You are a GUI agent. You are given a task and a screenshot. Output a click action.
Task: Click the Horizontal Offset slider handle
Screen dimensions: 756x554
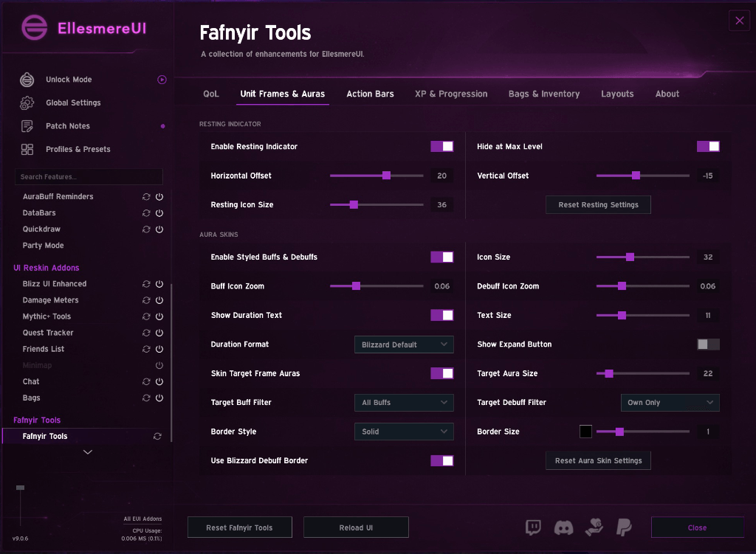[386, 176]
